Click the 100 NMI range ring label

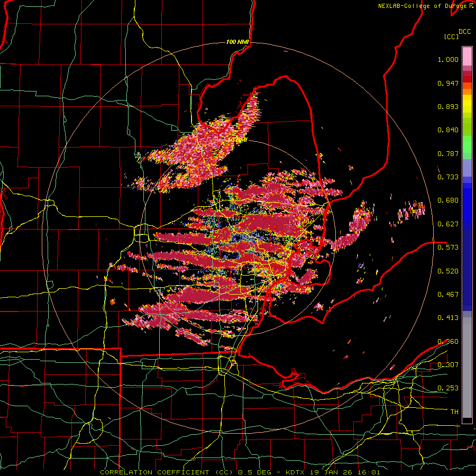[x=237, y=42]
